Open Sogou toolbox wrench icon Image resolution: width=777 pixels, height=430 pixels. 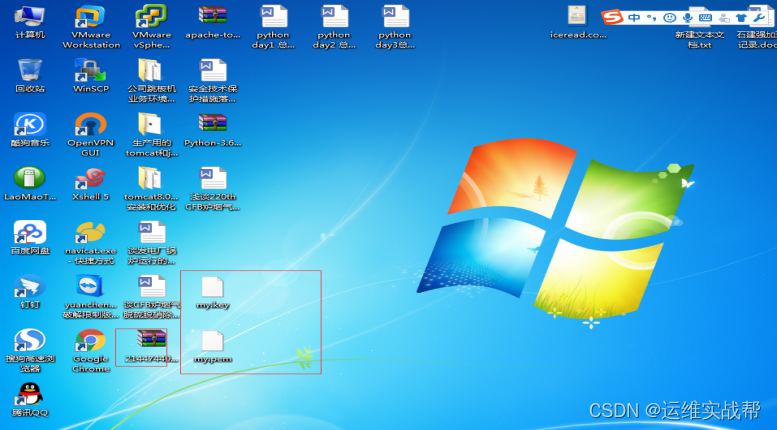click(x=759, y=18)
